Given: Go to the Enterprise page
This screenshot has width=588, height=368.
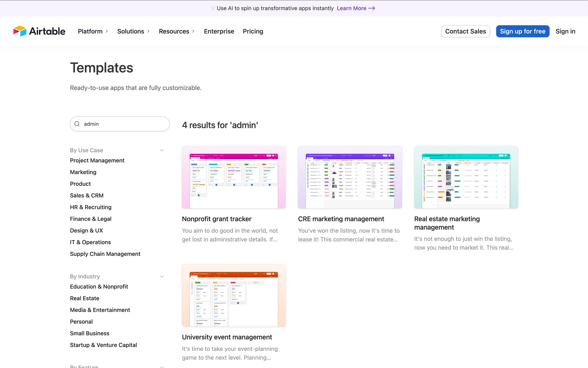Looking at the screenshot, I should [x=219, y=31].
